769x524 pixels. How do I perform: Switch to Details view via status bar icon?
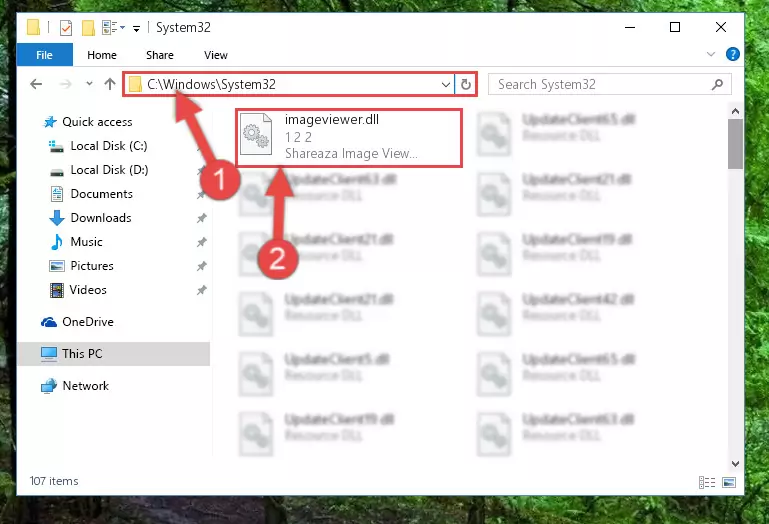pyautogui.click(x=707, y=483)
